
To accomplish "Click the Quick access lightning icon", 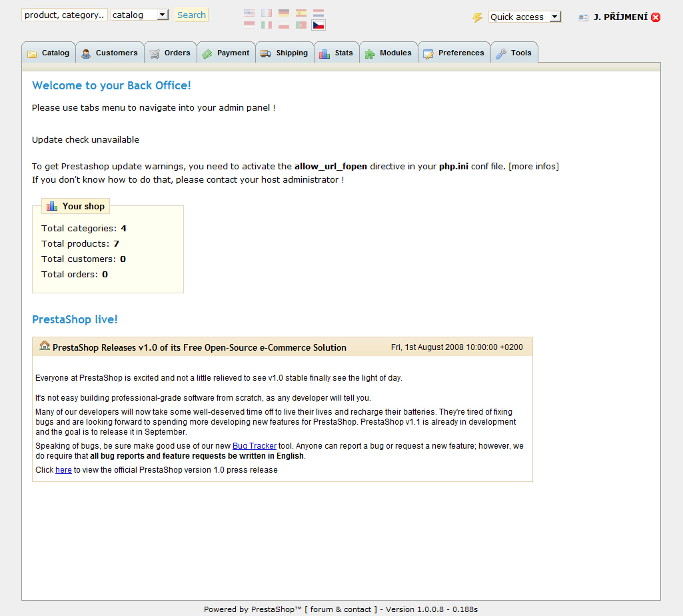I will [477, 17].
